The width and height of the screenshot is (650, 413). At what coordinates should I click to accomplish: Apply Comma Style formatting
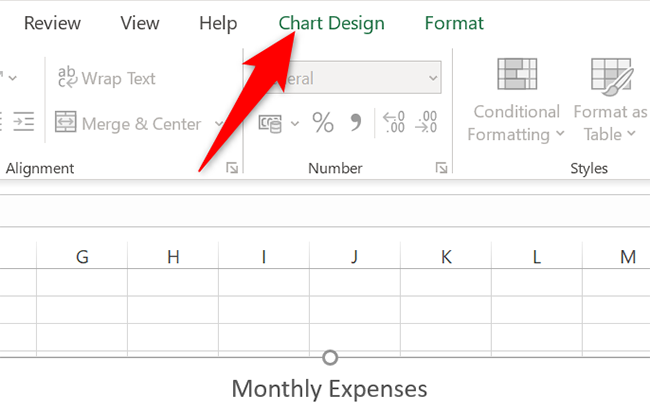click(355, 122)
